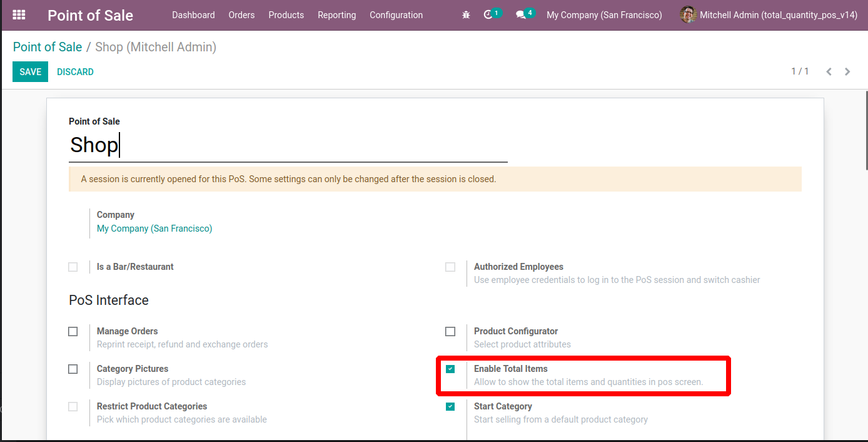Discard the form changes
The height and width of the screenshot is (442, 868).
click(75, 72)
